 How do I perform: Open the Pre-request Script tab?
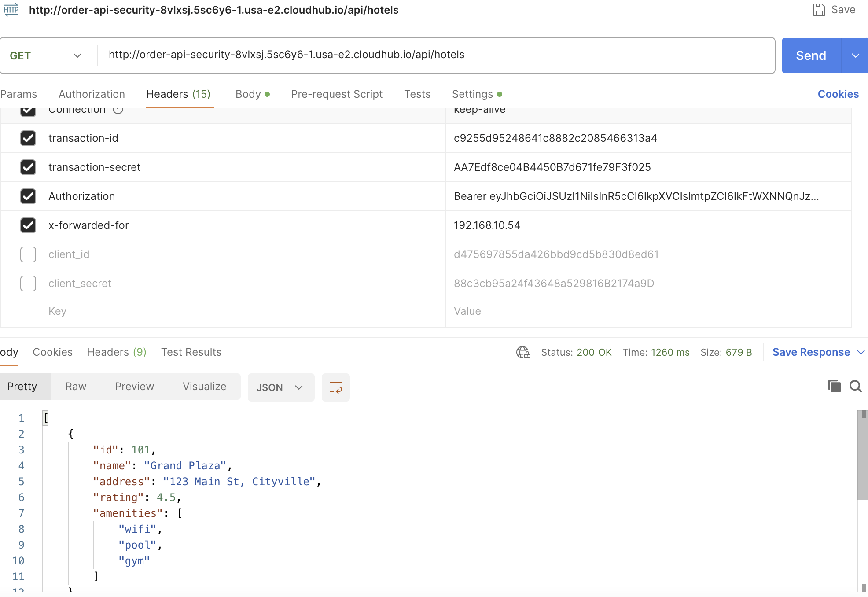tap(337, 94)
